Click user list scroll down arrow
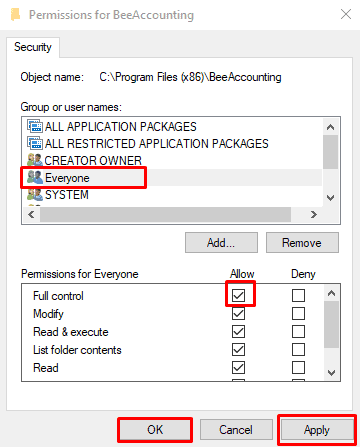 (331, 198)
